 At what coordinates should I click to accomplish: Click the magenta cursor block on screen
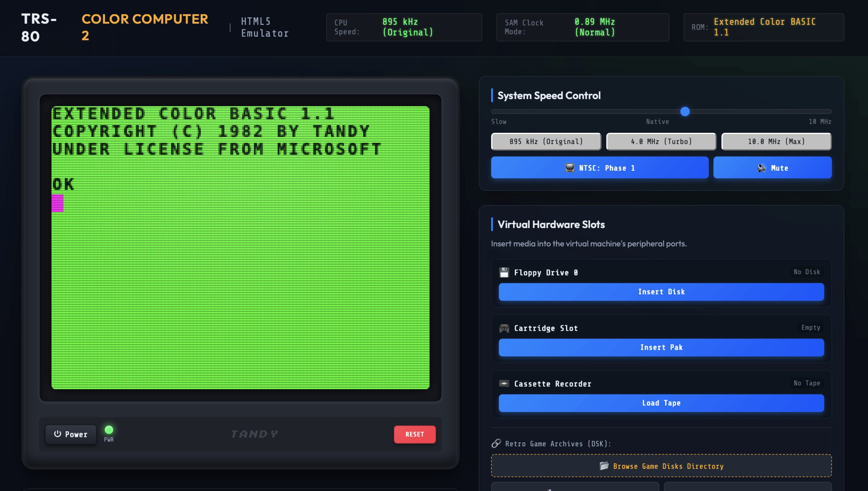click(57, 203)
